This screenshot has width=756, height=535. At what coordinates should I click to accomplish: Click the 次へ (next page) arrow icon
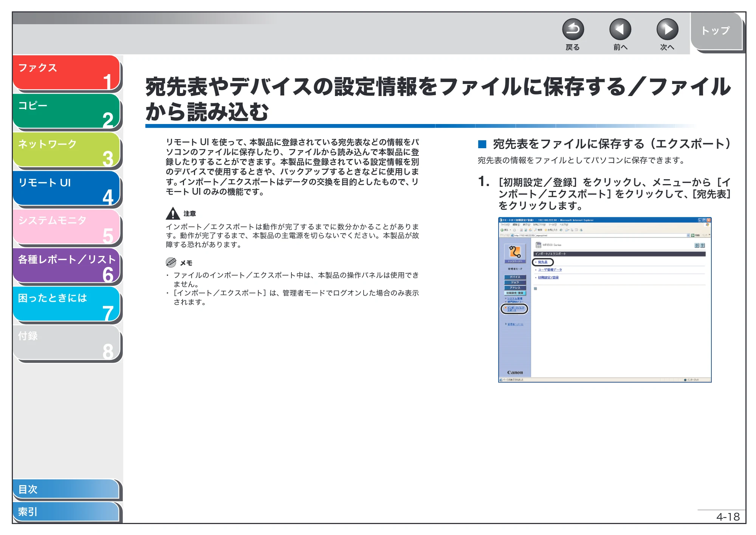667,29
